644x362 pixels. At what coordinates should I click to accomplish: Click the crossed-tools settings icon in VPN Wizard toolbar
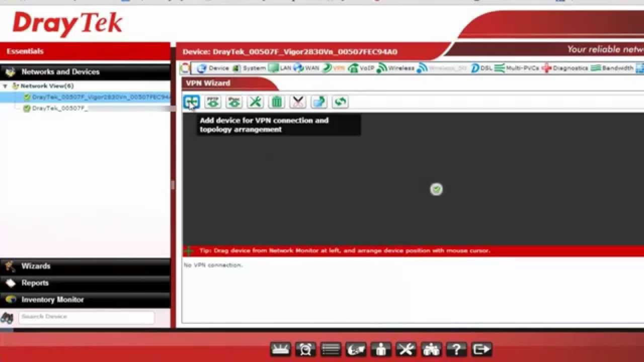click(x=256, y=102)
